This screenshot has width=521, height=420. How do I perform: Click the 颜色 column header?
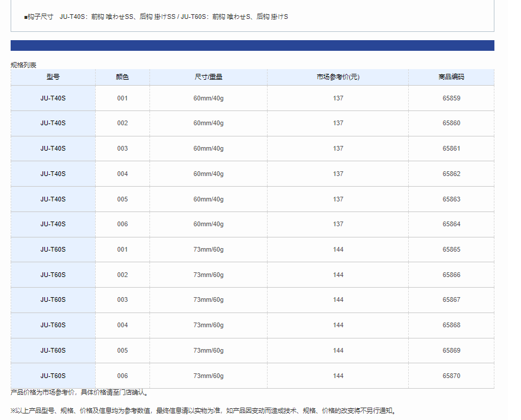(122, 77)
